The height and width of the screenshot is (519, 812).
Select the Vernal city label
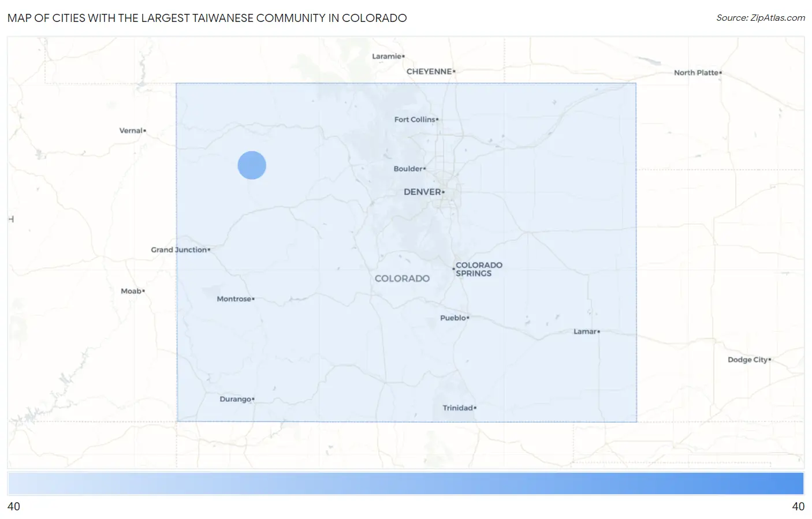tap(132, 130)
